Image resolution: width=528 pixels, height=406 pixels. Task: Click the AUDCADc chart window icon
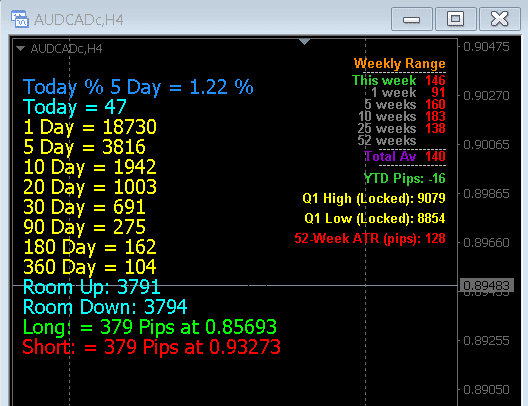pos(19,19)
